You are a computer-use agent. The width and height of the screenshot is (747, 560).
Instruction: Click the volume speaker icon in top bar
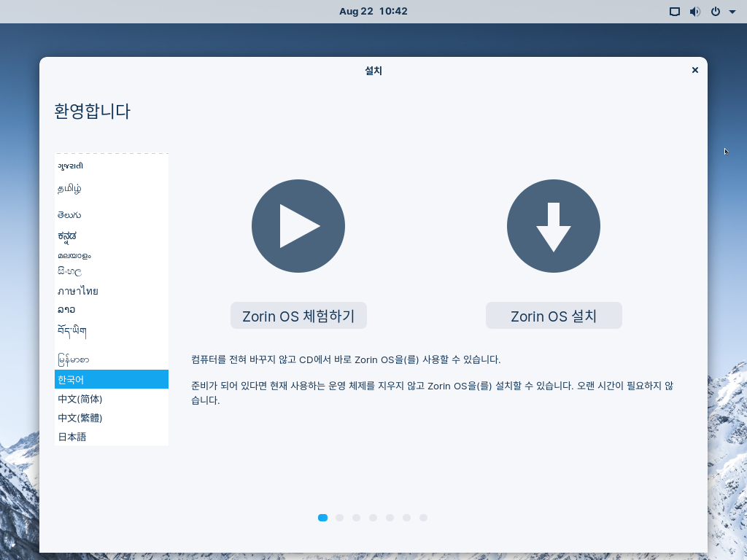click(695, 12)
